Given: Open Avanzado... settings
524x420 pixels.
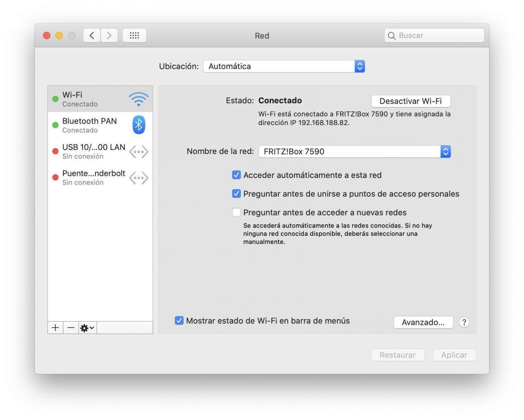Looking at the screenshot, I should click(x=423, y=323).
